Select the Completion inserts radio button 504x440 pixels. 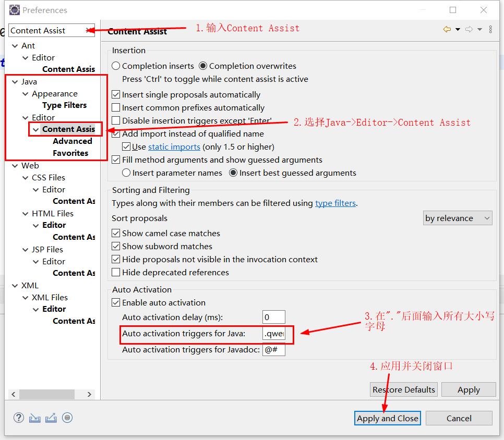click(x=116, y=66)
